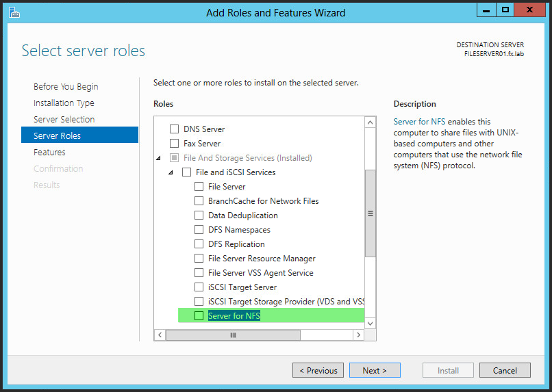Click the horizontal scrollbar thumb
This screenshot has width=552, height=392.
(x=233, y=335)
